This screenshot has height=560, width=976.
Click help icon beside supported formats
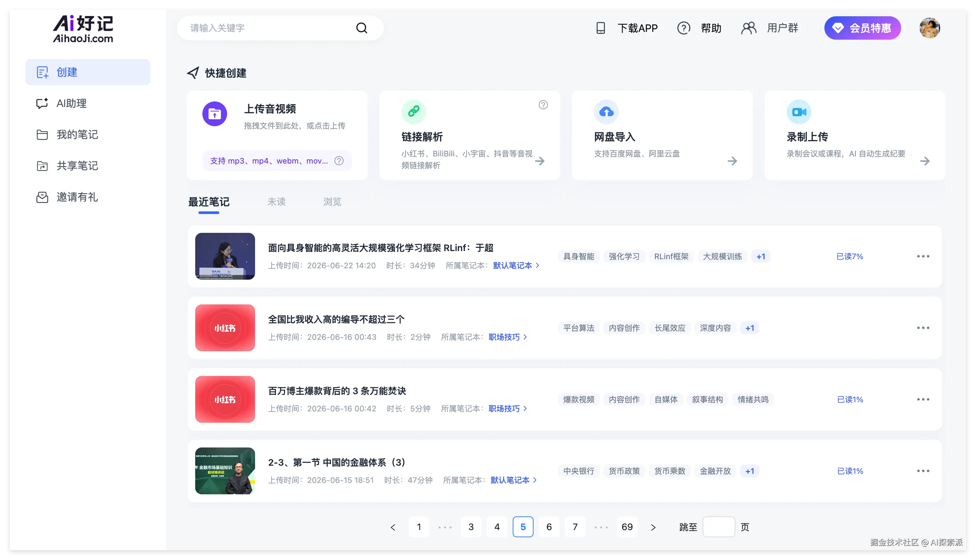click(339, 161)
